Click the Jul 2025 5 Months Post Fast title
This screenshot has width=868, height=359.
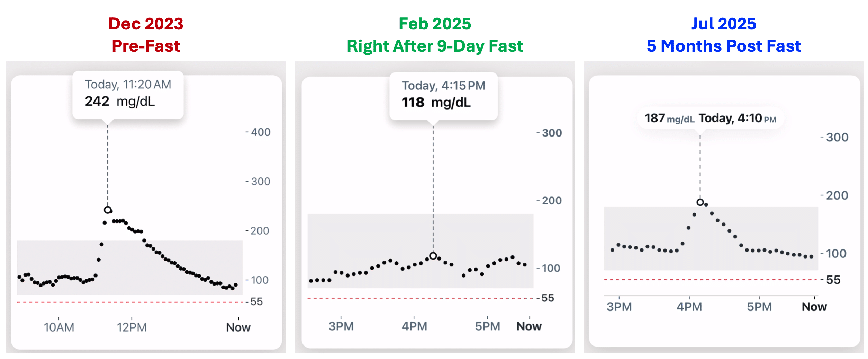pos(724,35)
